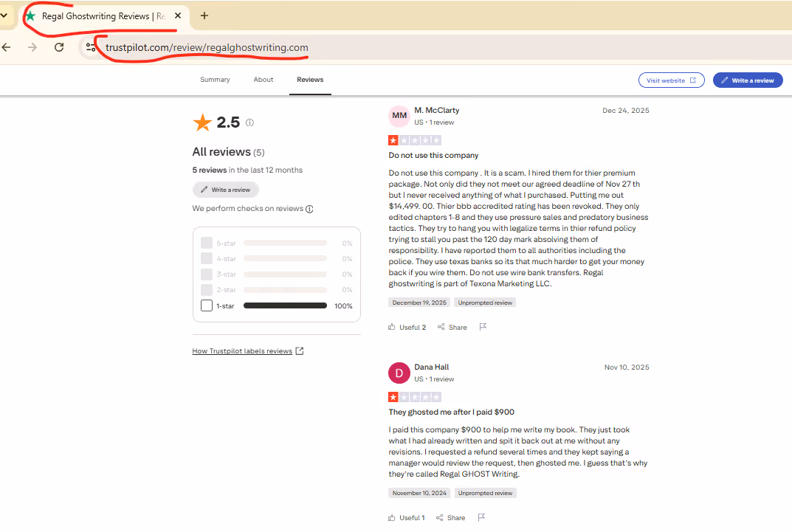Toggle the 1-star filter checkbox
Screen dimensions: 792x532
coord(207,305)
